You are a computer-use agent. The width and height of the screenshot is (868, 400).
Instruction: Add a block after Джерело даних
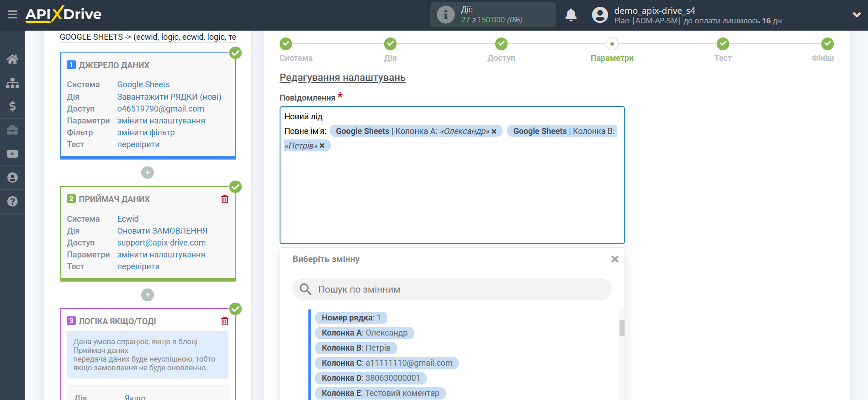tap(148, 173)
